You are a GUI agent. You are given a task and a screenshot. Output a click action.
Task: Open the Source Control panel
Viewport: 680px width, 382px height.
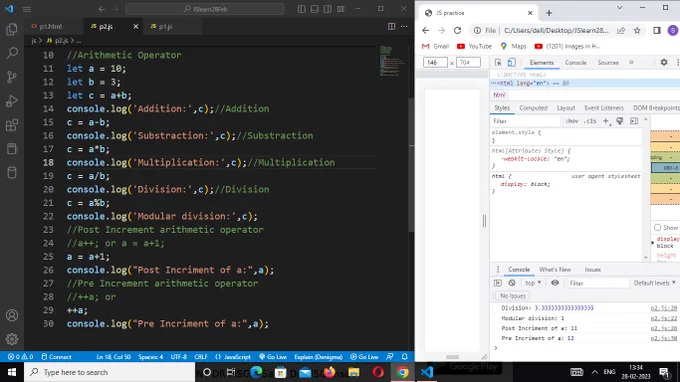[12, 77]
